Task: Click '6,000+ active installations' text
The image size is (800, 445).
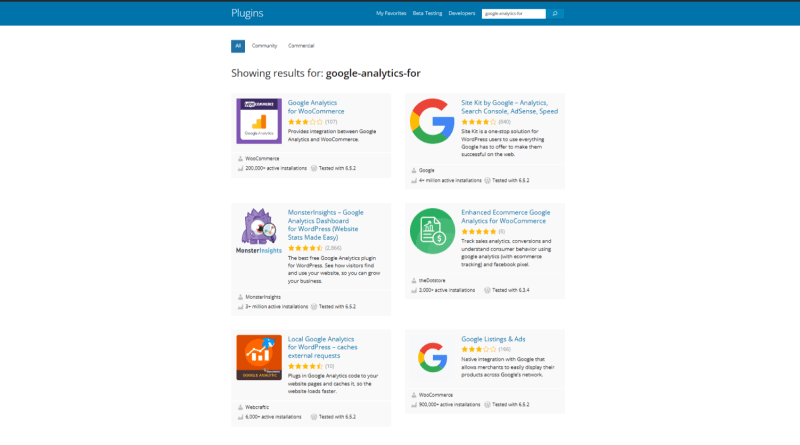Action: pos(273,417)
